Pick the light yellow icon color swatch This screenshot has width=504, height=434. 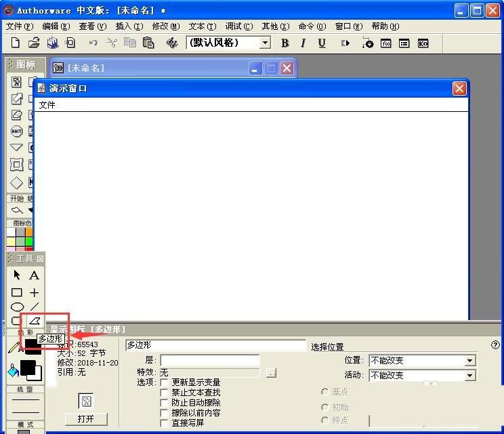[x=11, y=241]
